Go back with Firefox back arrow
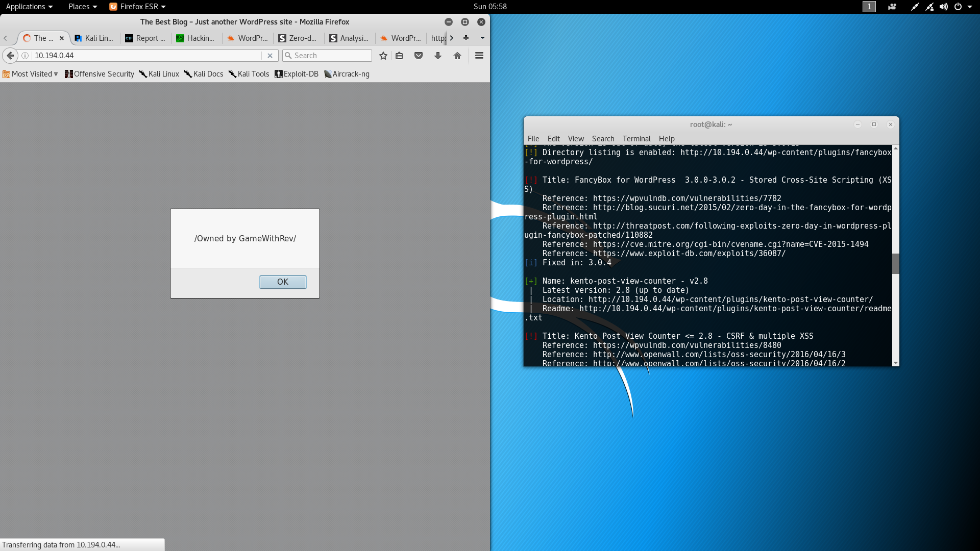 pyautogui.click(x=10, y=56)
